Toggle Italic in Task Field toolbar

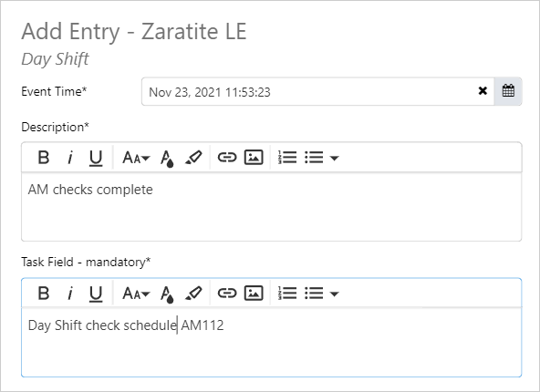(70, 294)
